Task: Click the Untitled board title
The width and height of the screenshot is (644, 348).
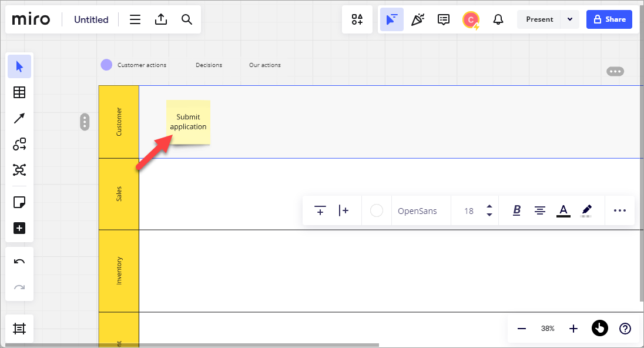Action: pyautogui.click(x=91, y=19)
